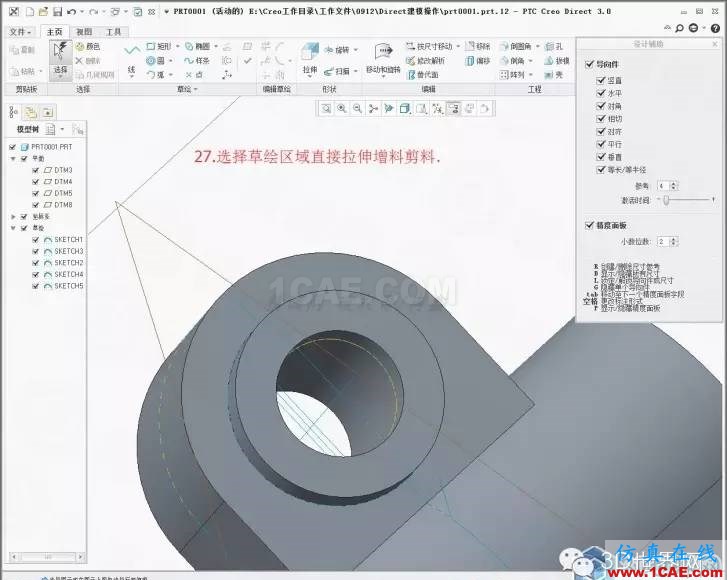Screen dimensions: 727x580
Task: Start the 旋转 revolve feature
Action: (x=337, y=50)
